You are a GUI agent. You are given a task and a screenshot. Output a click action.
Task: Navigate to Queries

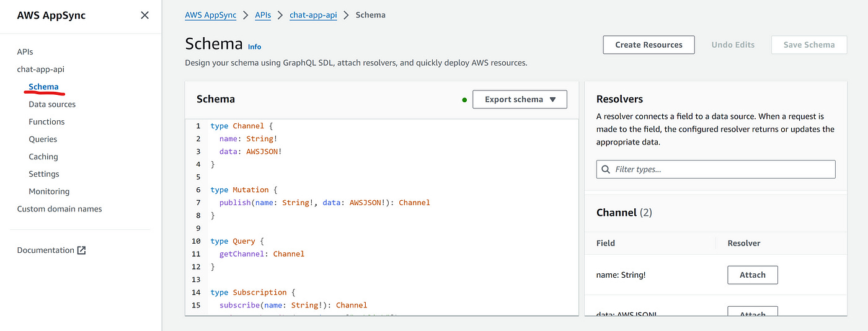pos(43,139)
